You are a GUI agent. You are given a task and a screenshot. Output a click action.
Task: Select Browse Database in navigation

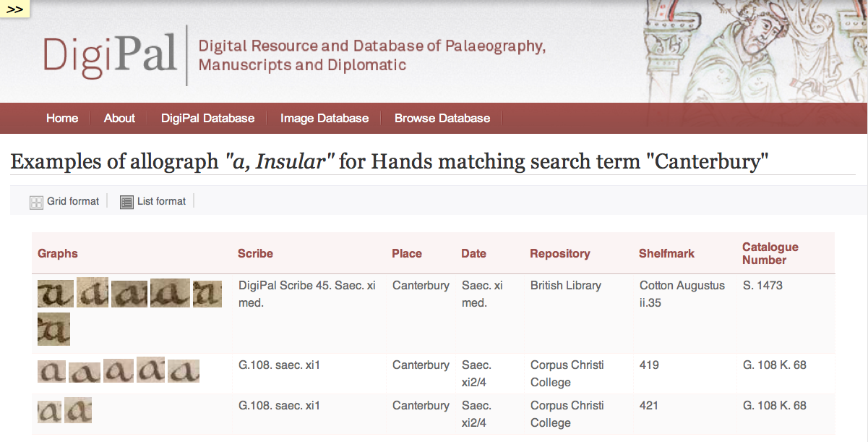(x=442, y=118)
